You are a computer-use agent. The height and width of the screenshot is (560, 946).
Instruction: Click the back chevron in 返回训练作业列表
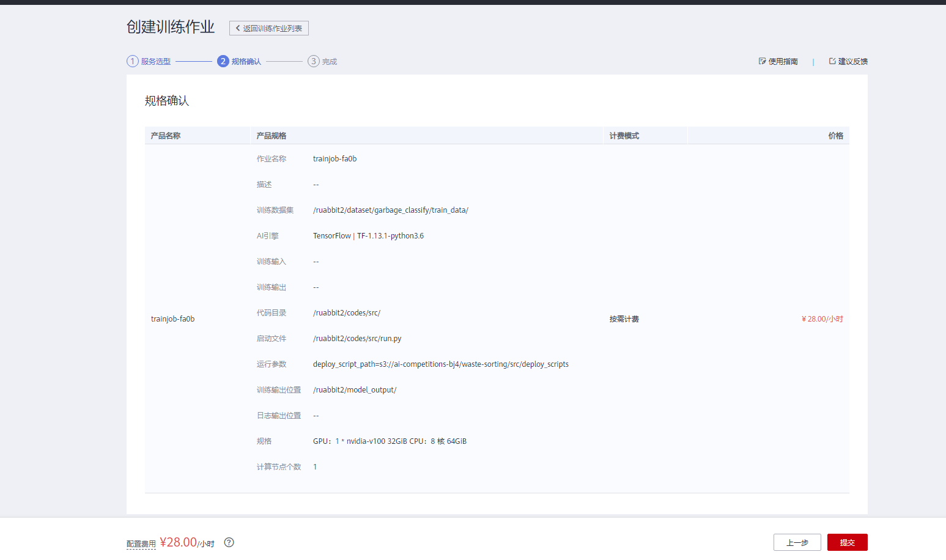pyautogui.click(x=238, y=28)
